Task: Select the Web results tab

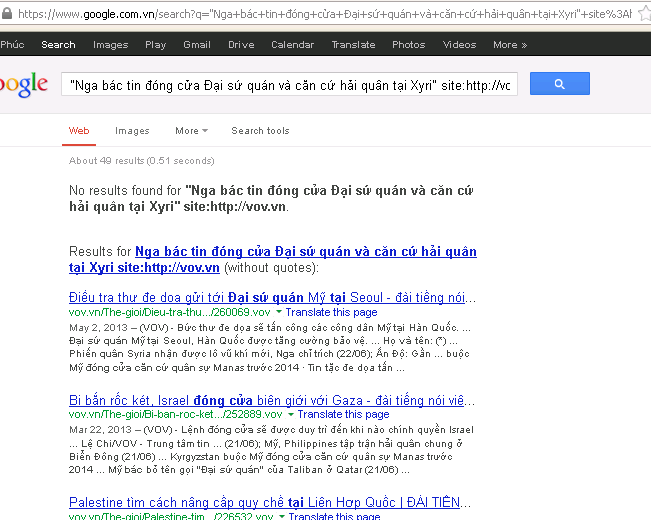Action: [79, 131]
